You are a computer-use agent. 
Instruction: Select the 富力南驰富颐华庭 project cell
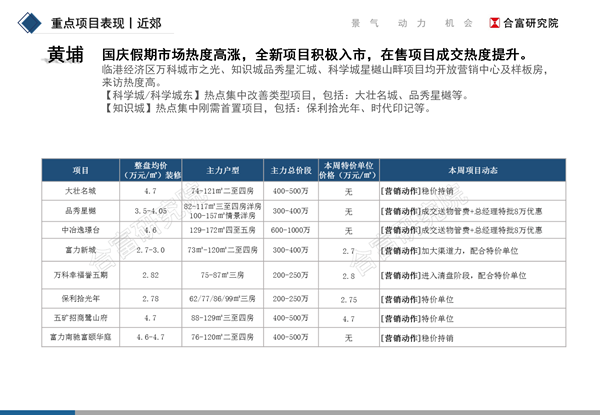point(80,337)
